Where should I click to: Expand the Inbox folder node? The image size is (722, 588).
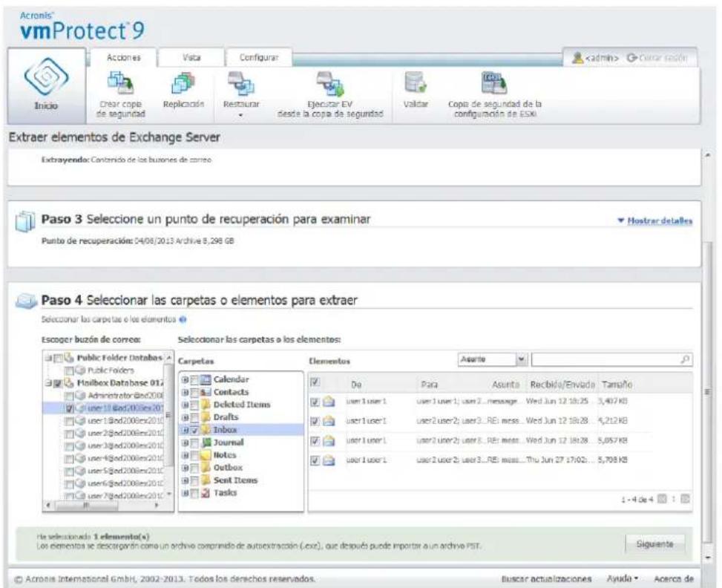pos(185,431)
